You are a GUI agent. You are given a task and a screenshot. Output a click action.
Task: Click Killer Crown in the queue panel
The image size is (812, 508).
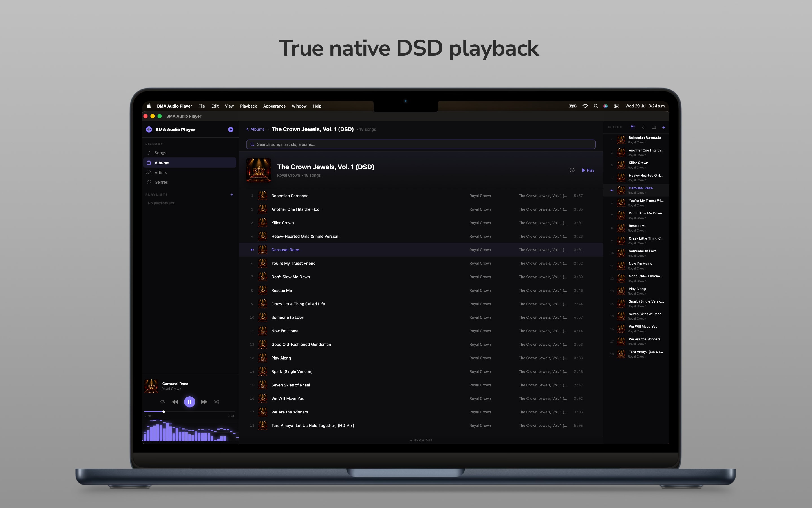click(x=637, y=165)
